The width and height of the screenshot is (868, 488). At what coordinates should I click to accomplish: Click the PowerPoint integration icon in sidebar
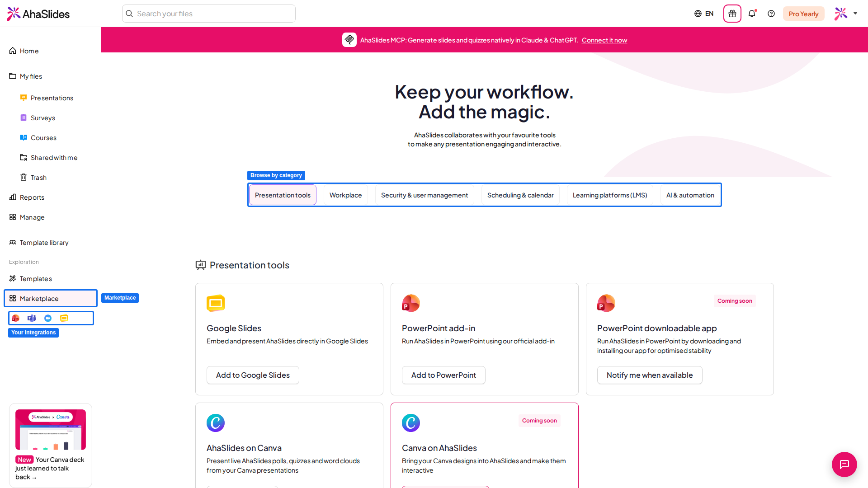coord(16,318)
